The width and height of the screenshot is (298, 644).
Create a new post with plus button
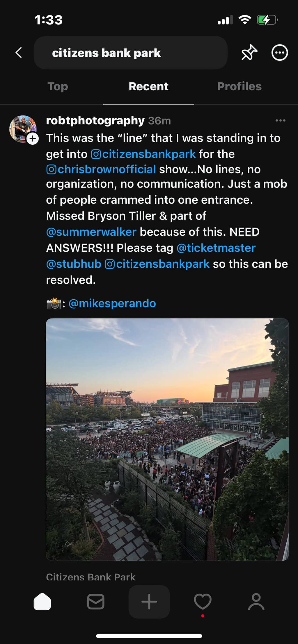click(x=149, y=601)
